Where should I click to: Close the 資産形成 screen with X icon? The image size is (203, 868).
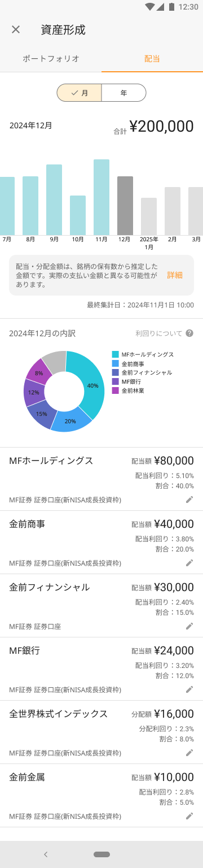(x=16, y=30)
